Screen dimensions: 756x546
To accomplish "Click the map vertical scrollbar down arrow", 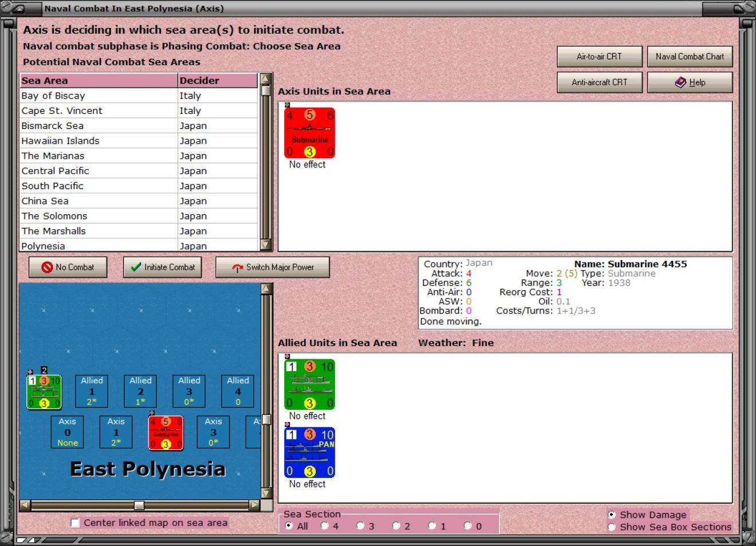I will click(x=266, y=493).
